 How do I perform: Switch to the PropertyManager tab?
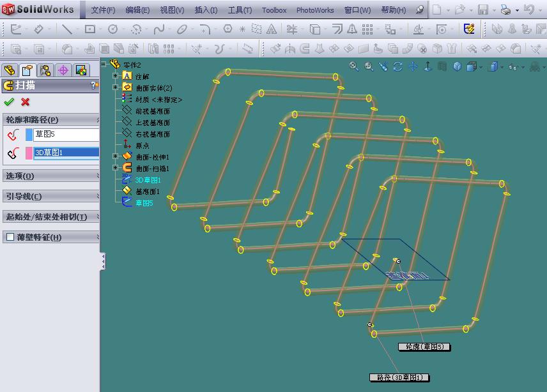(x=27, y=70)
